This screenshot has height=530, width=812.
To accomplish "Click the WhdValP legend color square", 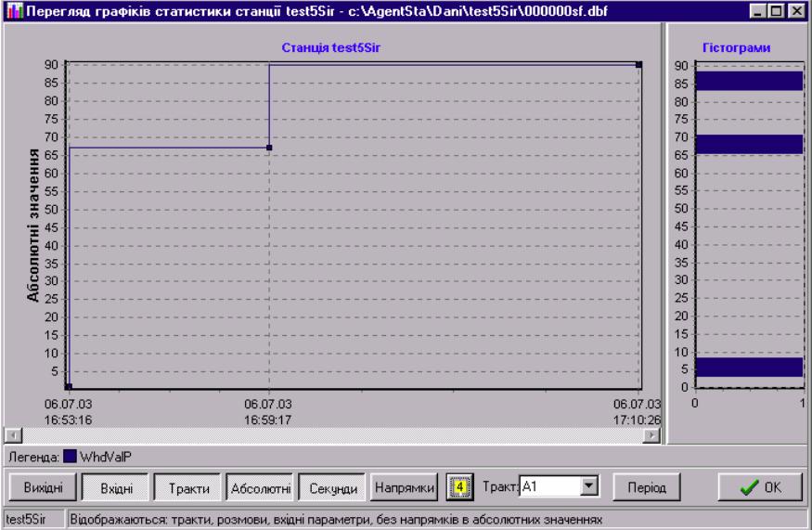I will tap(70, 457).
